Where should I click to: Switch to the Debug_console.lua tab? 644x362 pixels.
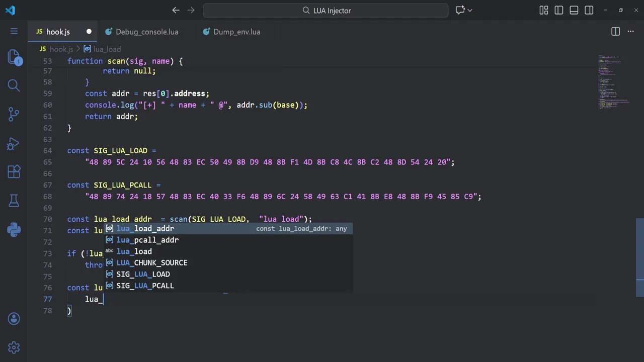[x=146, y=32]
